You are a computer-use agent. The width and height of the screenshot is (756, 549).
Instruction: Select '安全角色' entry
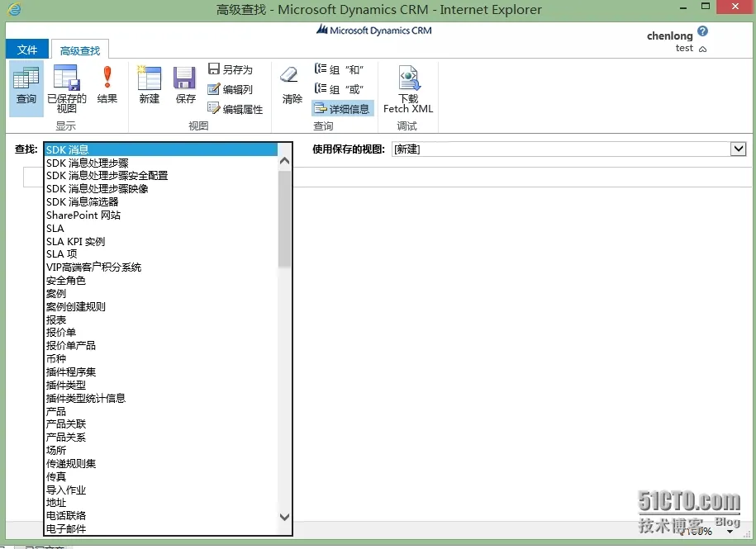coord(161,281)
